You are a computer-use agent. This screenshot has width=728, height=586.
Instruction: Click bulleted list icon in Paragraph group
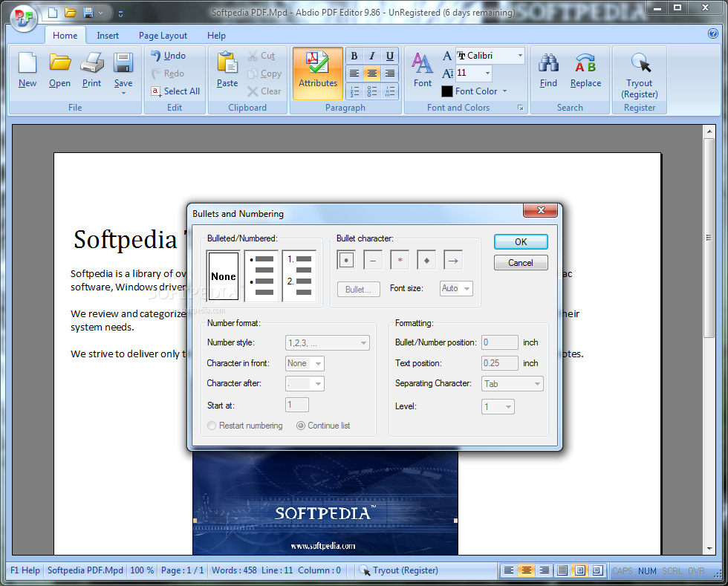point(372,91)
